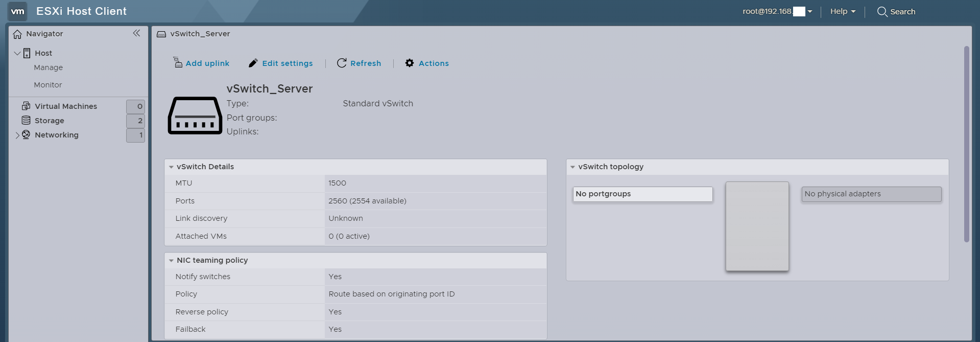980x342 pixels.
Task: Click the Link discovery value Unknown
Action: point(346,218)
